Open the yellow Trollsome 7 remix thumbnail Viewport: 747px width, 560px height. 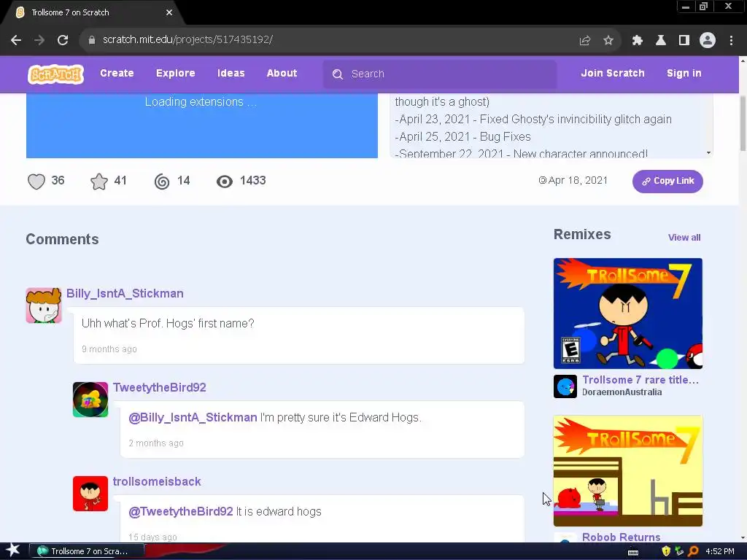[628, 470]
